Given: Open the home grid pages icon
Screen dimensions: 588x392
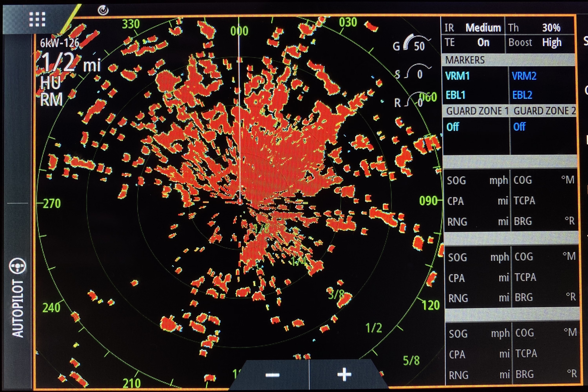Looking at the screenshot, I should pos(37,19).
